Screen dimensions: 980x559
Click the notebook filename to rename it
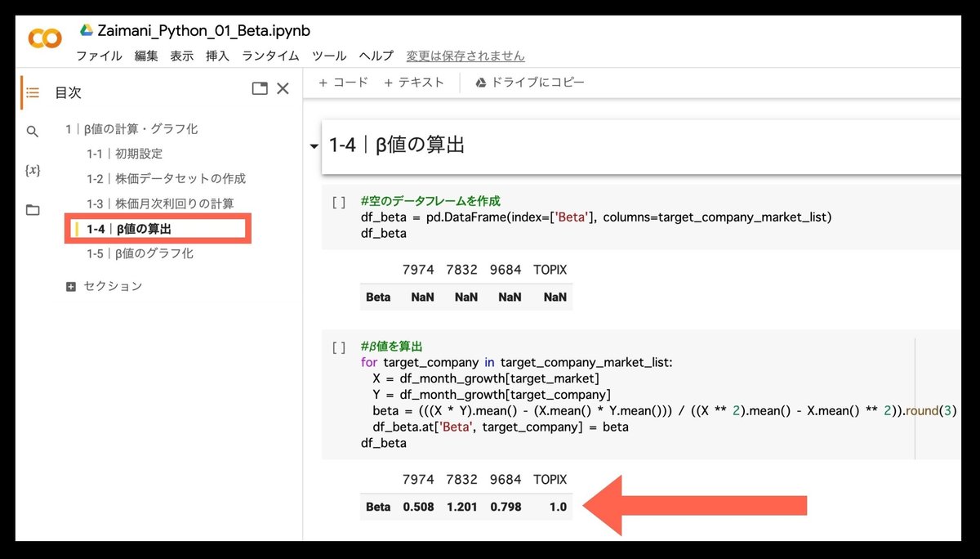(204, 30)
